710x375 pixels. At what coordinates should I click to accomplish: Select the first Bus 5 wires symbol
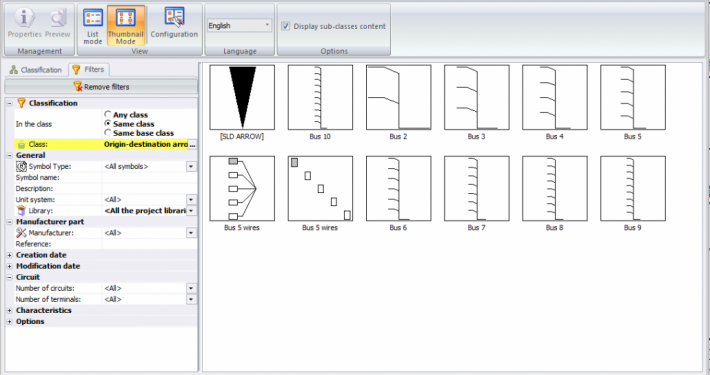tap(242, 188)
